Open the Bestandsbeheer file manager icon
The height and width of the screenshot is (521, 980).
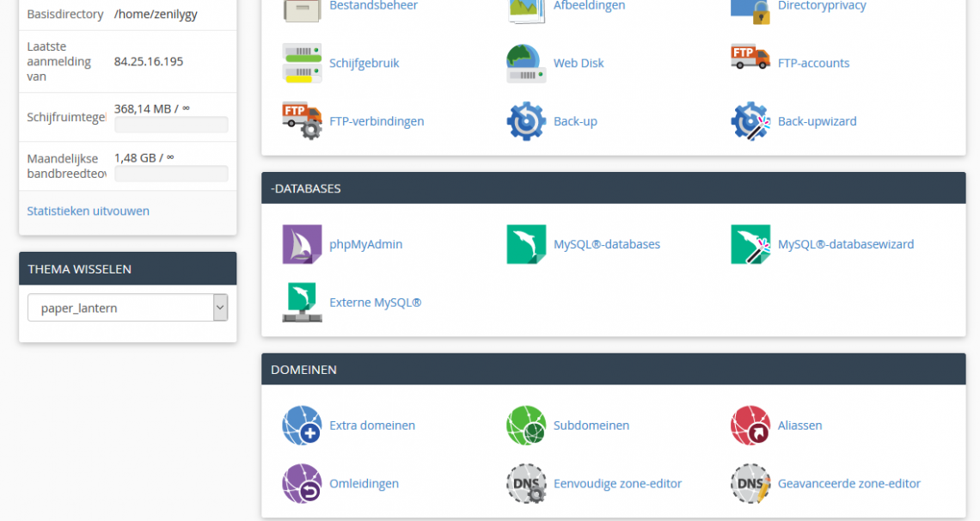tap(302, 10)
